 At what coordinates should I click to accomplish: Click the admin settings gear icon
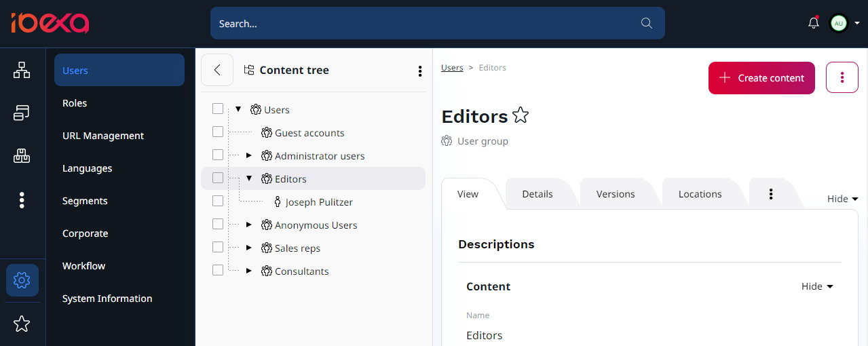22,280
